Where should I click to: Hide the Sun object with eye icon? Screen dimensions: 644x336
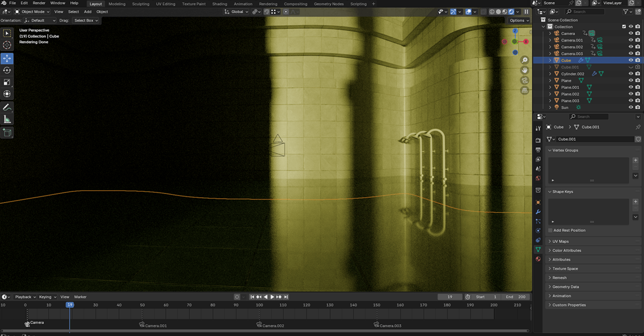click(x=631, y=107)
